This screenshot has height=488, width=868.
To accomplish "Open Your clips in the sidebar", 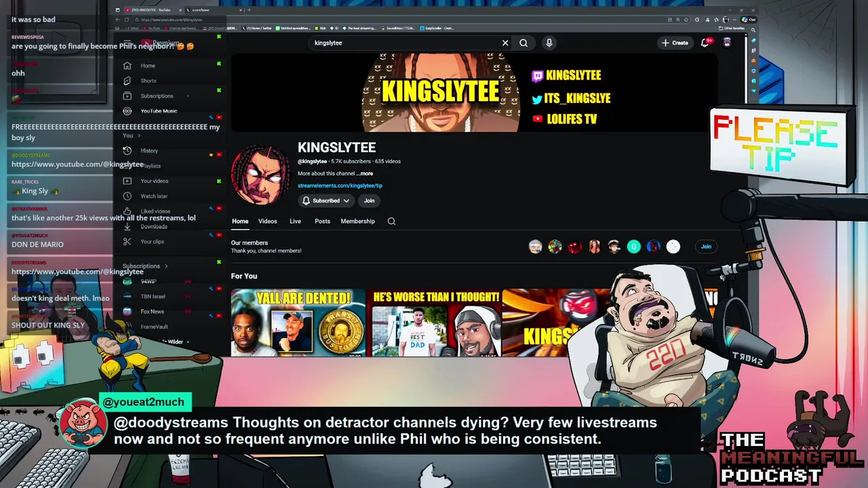I will [153, 242].
